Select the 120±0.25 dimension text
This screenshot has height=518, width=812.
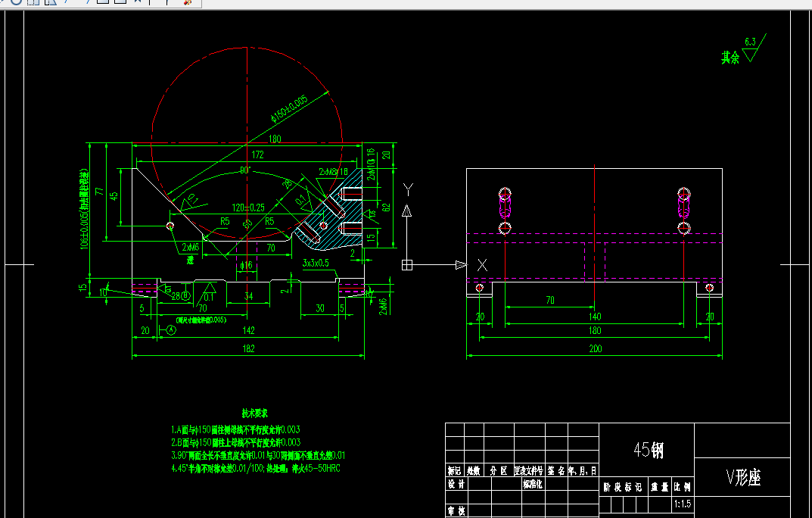pos(248,208)
